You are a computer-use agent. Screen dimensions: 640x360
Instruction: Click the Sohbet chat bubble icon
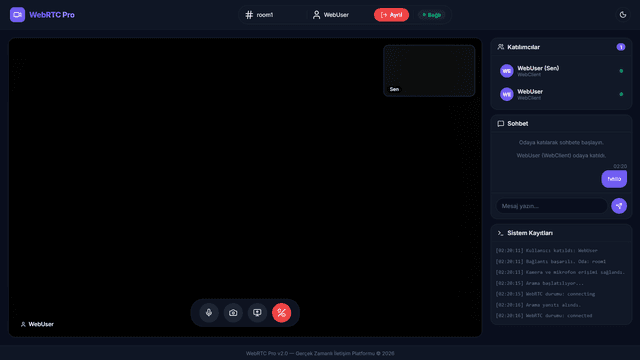[x=500, y=123]
